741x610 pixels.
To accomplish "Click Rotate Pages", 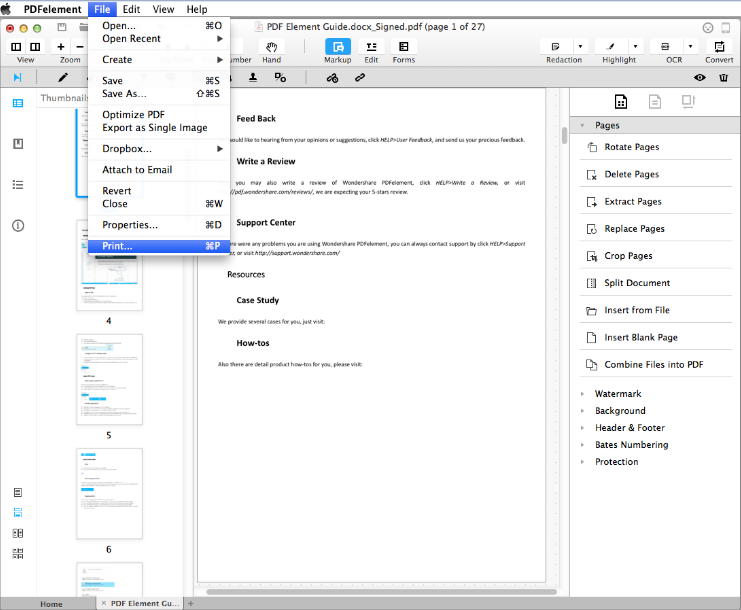I will (x=655, y=147).
